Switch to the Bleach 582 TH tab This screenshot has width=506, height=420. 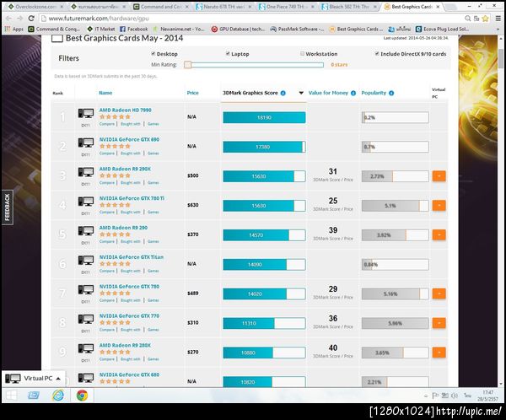coord(349,7)
